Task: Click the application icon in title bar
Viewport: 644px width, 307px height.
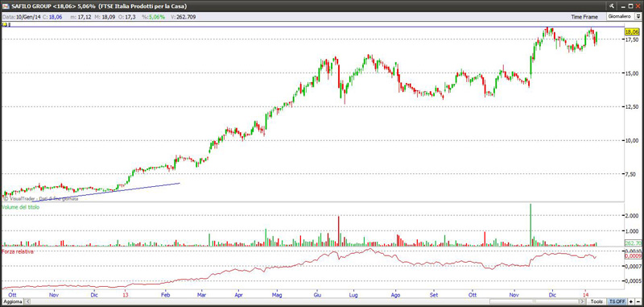Action: tap(5, 6)
